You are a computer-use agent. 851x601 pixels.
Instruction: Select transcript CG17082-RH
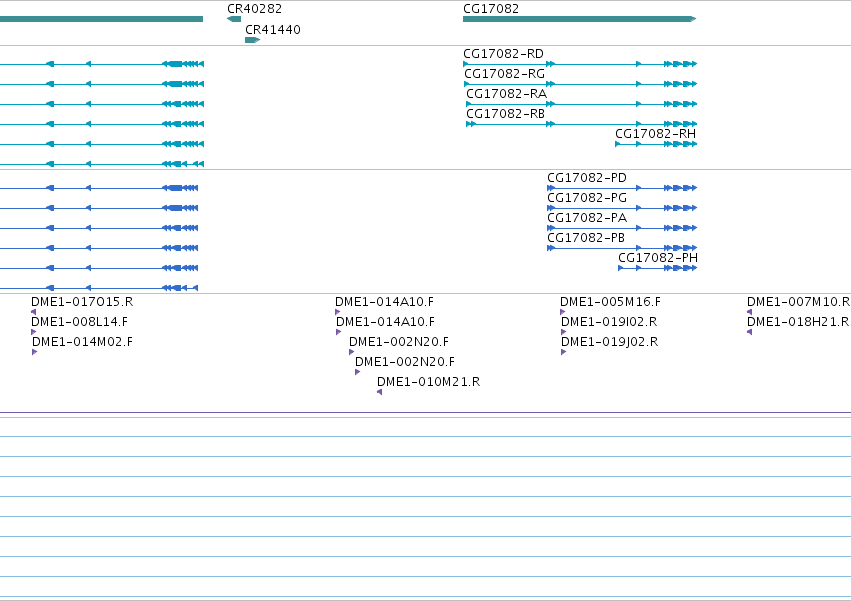[x=656, y=144]
